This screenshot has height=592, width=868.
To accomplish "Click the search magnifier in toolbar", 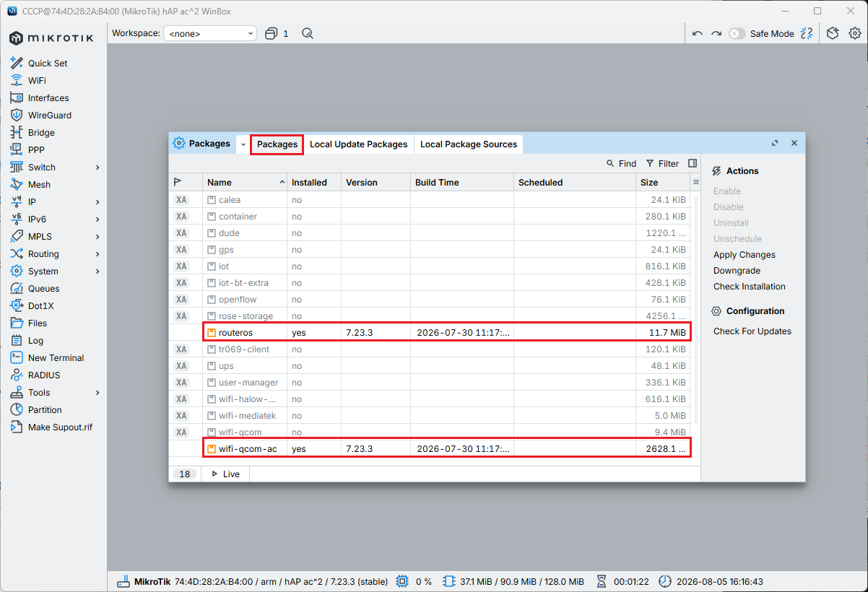I will (308, 33).
